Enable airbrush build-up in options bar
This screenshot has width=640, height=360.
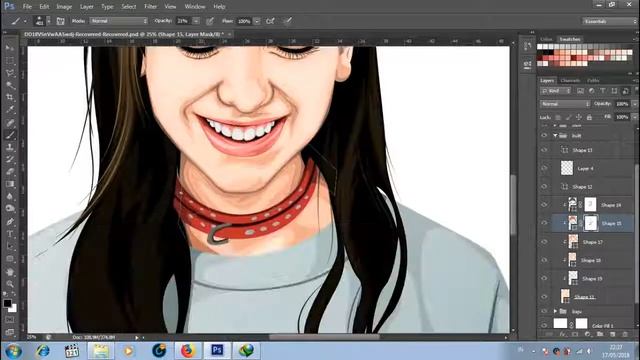(x=270, y=21)
